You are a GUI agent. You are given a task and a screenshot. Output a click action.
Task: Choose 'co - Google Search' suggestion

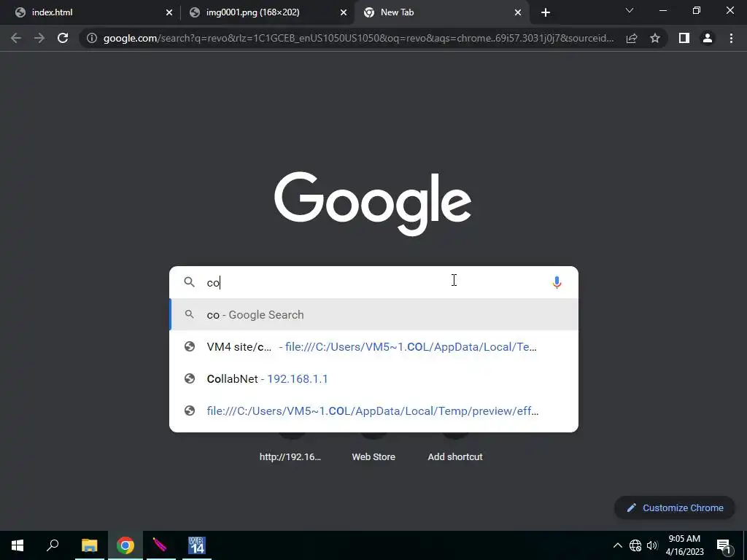pos(374,315)
